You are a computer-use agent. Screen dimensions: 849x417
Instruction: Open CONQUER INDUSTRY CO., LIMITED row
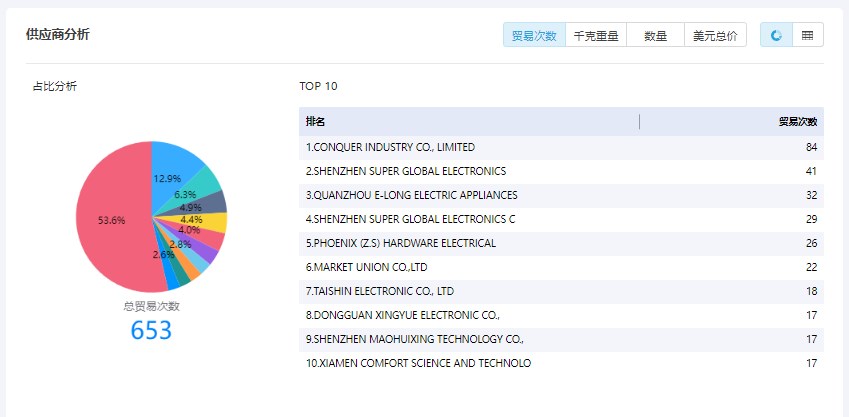(x=561, y=147)
